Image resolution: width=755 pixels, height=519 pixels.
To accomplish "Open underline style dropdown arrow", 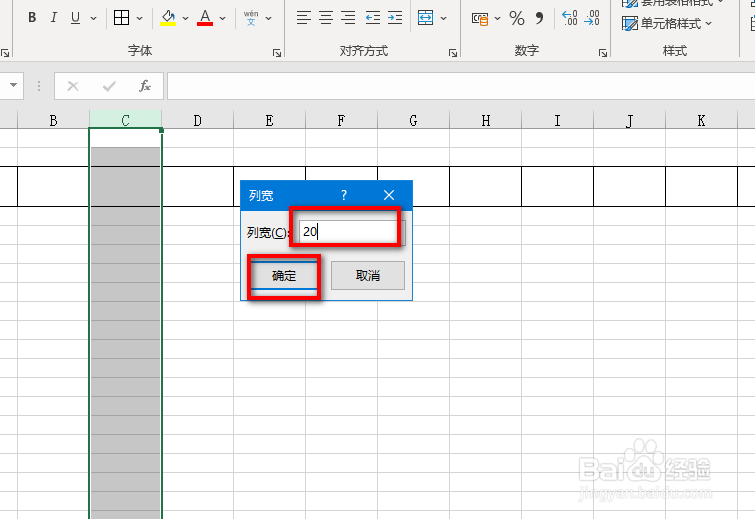I will tap(93, 18).
